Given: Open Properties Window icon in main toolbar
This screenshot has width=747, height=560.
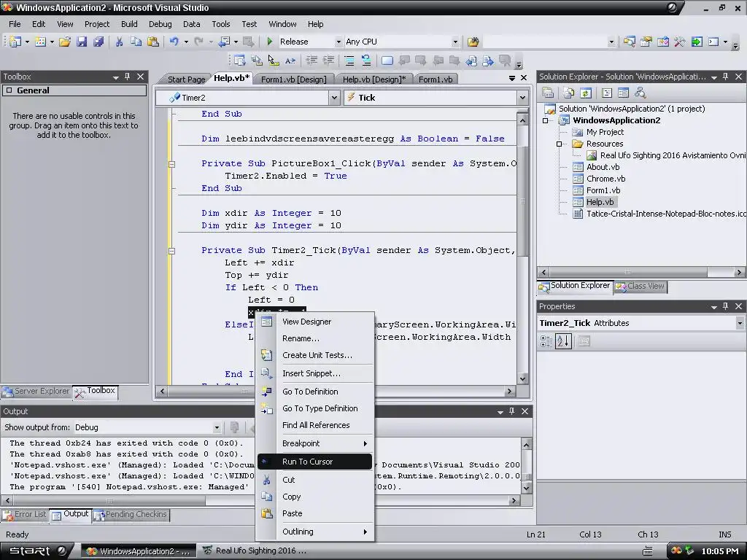Looking at the screenshot, I should coord(646,42).
